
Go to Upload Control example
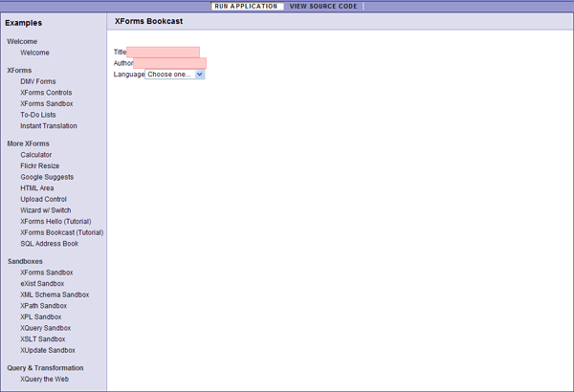46,199
